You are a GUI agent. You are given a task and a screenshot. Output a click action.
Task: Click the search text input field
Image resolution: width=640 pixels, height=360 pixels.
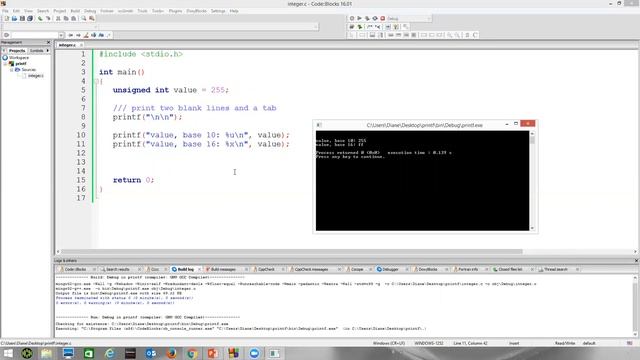34,35
